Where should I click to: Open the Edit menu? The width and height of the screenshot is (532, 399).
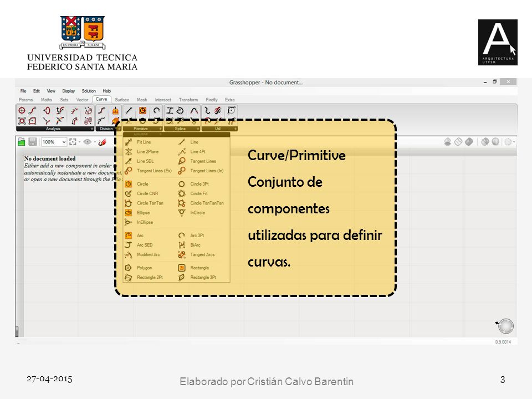coord(37,91)
